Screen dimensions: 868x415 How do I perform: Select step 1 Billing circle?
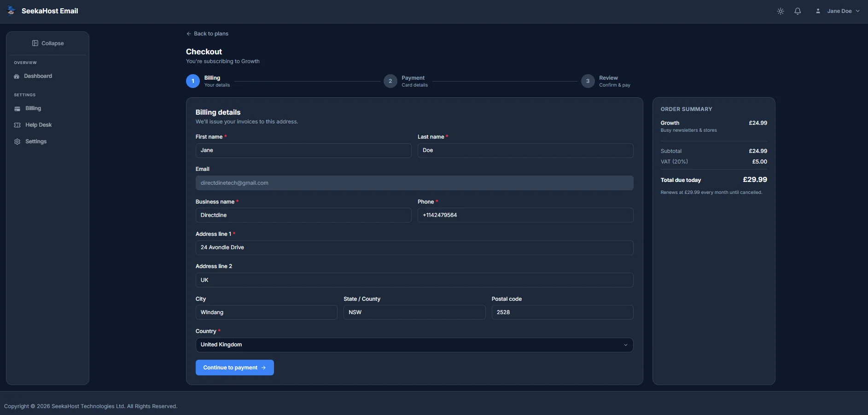(193, 81)
